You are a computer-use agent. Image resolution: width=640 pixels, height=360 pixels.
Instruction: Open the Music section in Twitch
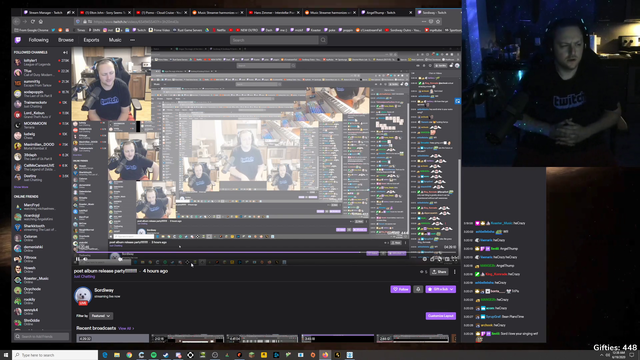pos(115,40)
